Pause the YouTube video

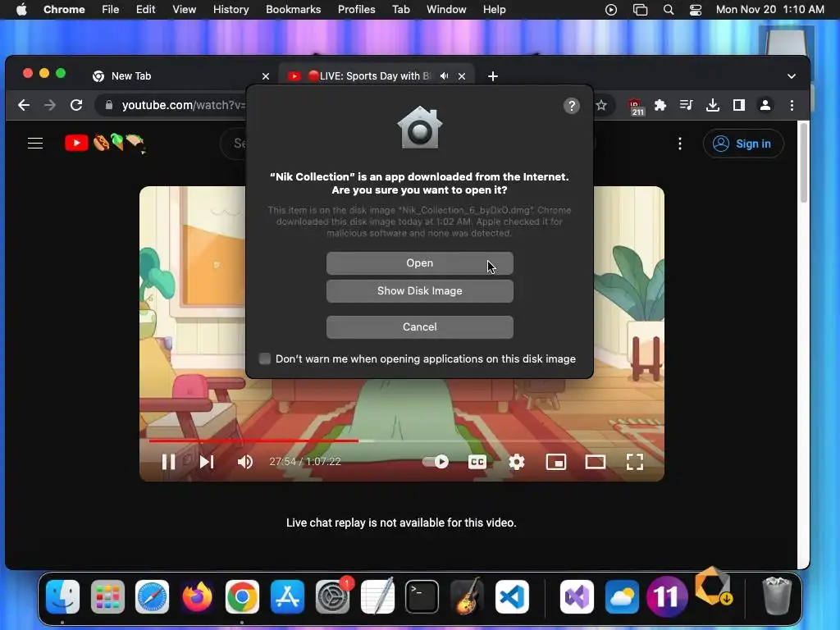[x=169, y=462]
